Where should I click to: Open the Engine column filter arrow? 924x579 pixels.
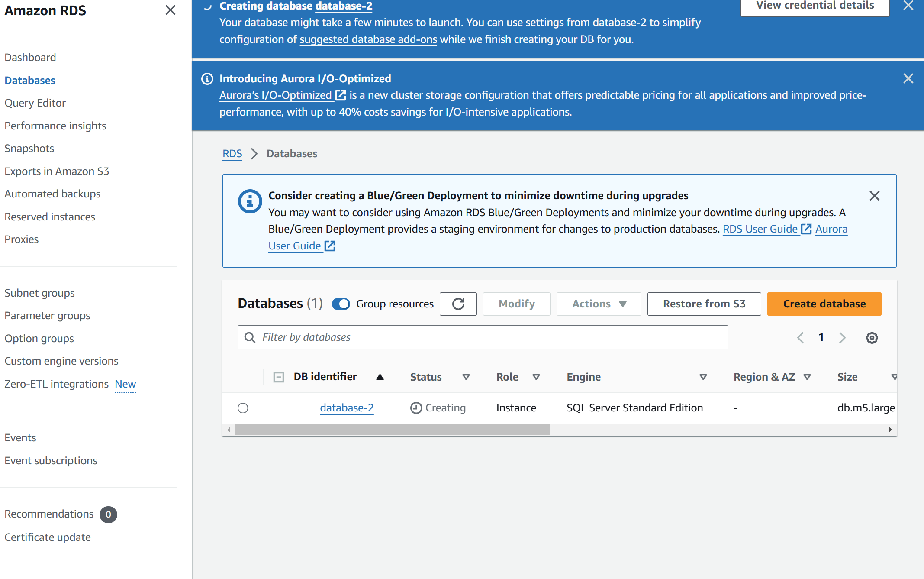pos(703,377)
